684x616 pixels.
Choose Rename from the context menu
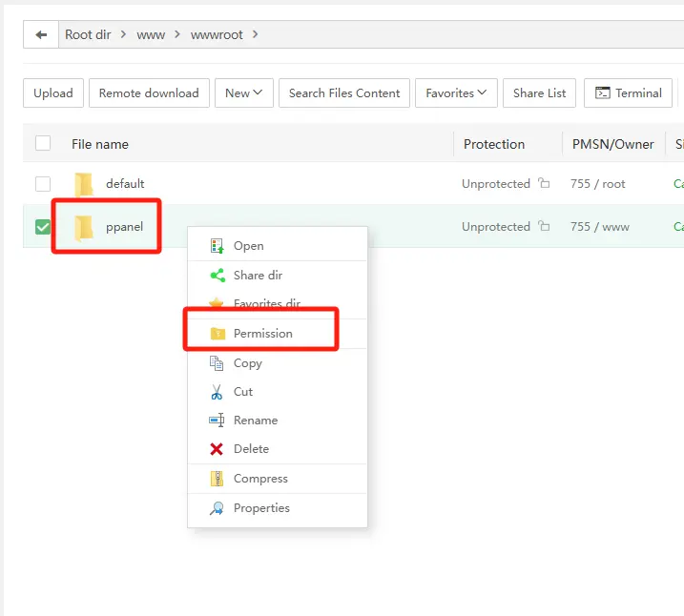[278, 421]
